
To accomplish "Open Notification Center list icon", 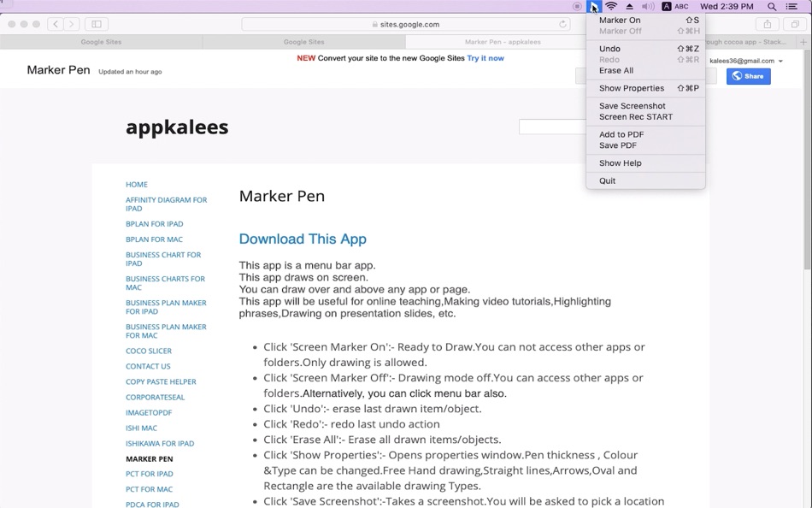I will pyautogui.click(x=791, y=7).
